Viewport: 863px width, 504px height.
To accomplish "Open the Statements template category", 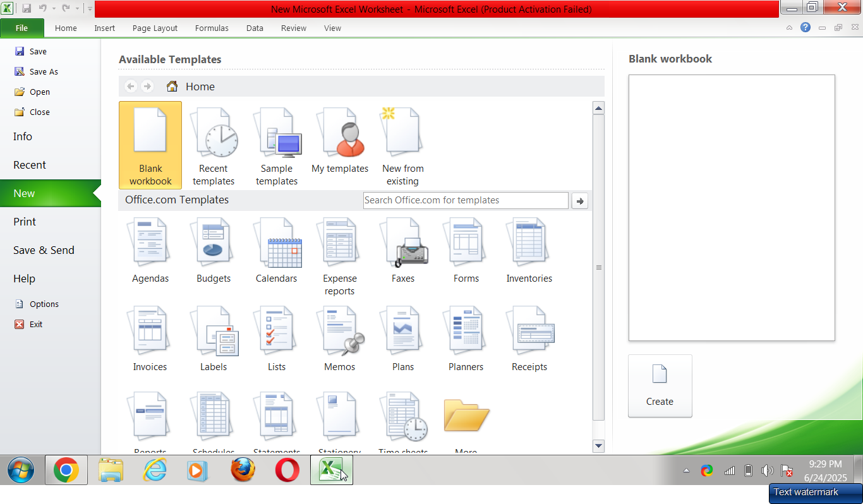I will 277,422.
